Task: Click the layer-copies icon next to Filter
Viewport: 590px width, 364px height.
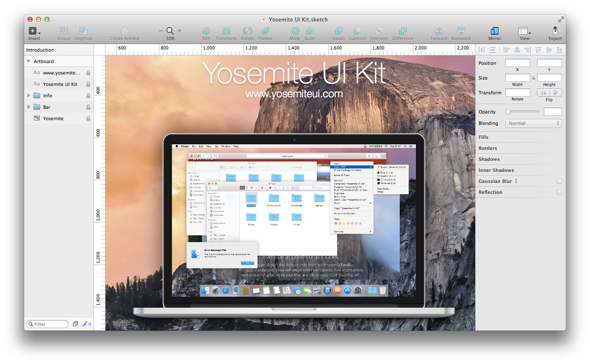Action: coord(75,324)
